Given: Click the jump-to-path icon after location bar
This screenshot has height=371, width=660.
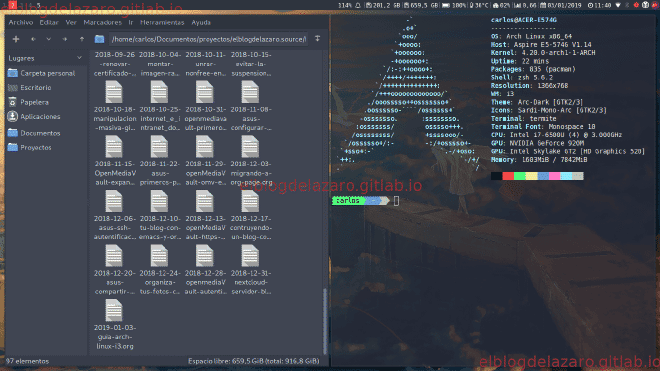Looking at the screenshot, I should point(318,39).
